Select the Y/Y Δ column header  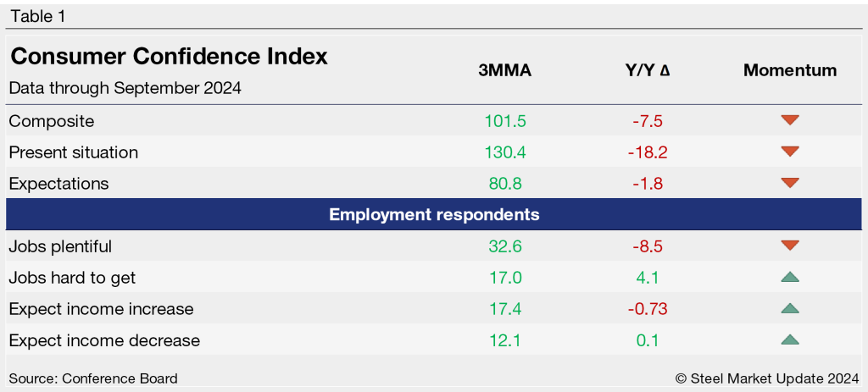tap(647, 70)
